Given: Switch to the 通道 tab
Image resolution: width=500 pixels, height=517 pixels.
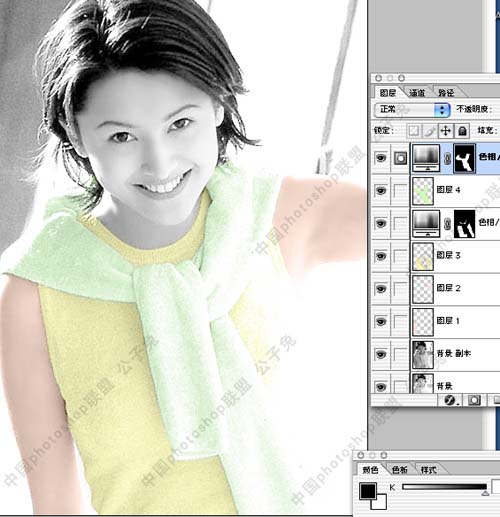Looking at the screenshot, I should (417, 93).
